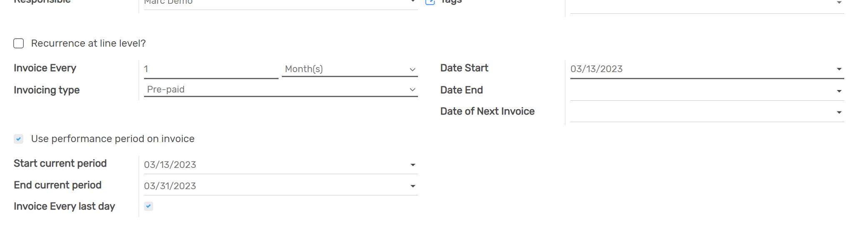Click the Responsible field with Marc Demo
The image size is (868, 225).
click(x=275, y=2)
